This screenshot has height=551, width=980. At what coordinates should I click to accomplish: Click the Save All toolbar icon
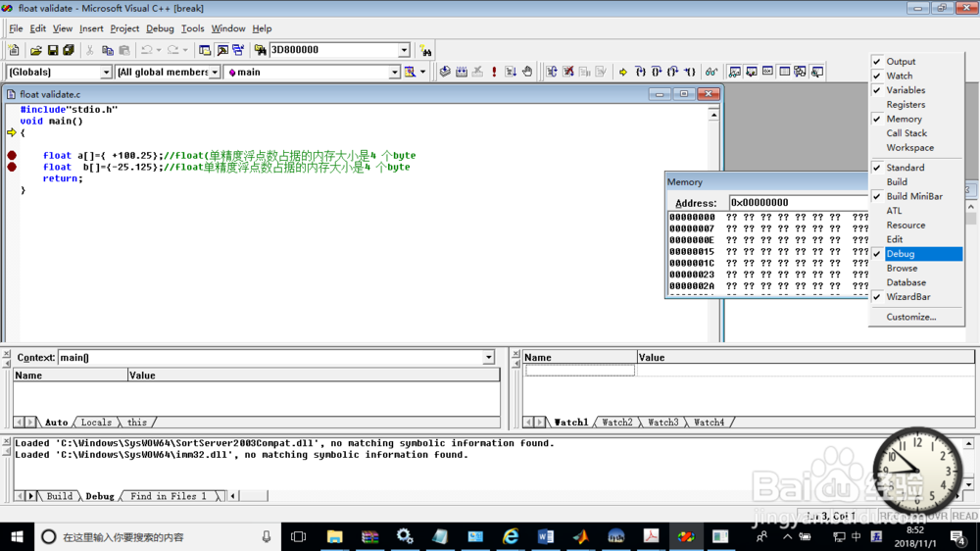(70, 50)
